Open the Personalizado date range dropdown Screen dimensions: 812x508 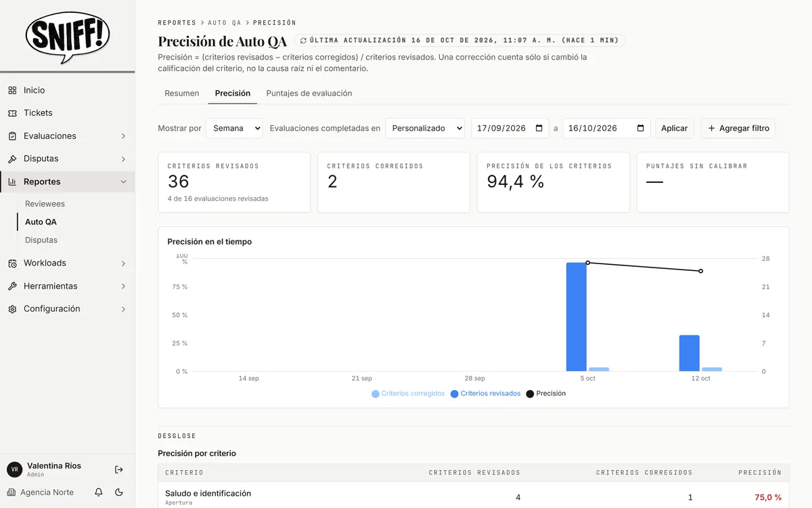click(425, 128)
